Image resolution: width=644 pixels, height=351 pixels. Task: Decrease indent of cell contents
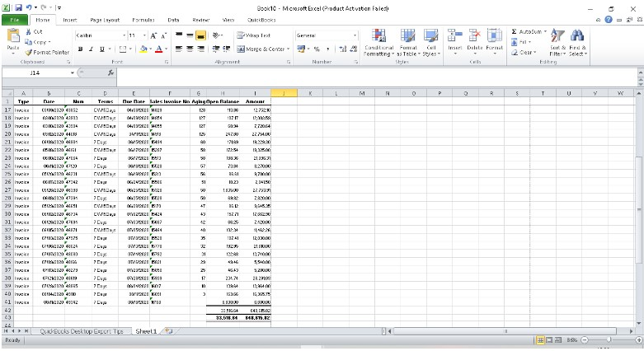click(x=215, y=49)
